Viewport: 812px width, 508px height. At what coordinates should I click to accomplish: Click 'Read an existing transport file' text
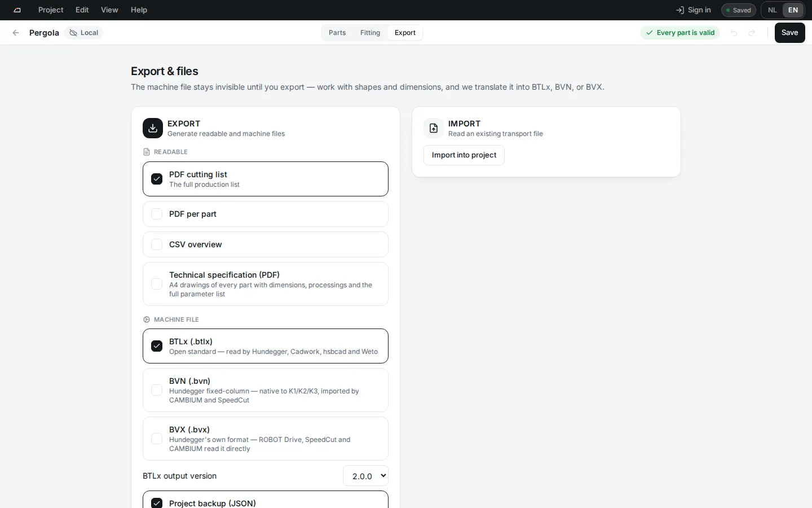496,134
